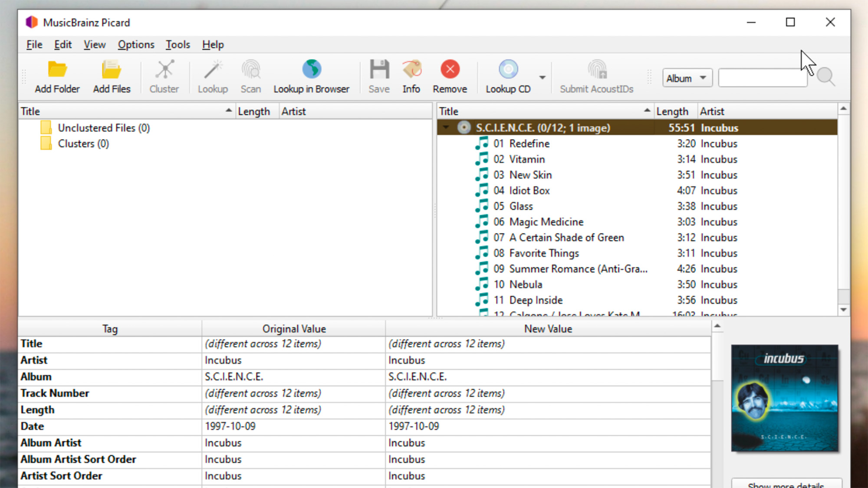Image resolution: width=868 pixels, height=488 pixels.
Task: Select track 06 Magic Medicine
Action: point(546,222)
